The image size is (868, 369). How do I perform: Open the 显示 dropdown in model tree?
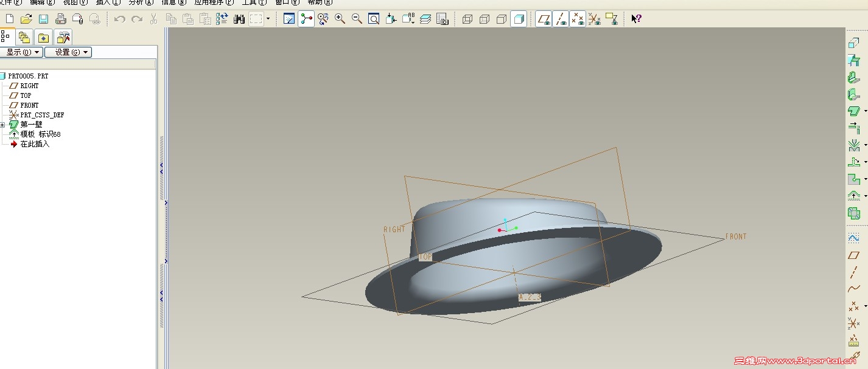click(22, 52)
